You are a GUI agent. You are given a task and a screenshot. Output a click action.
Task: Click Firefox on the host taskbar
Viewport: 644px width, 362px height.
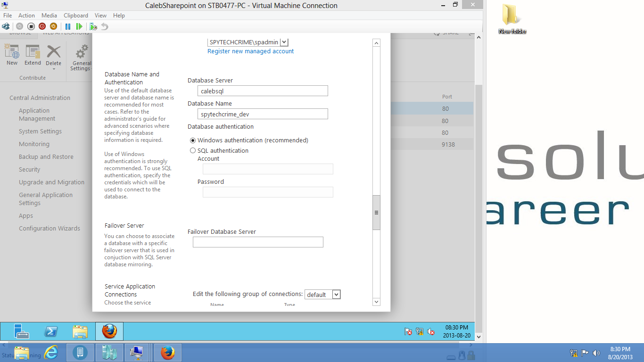click(x=168, y=353)
